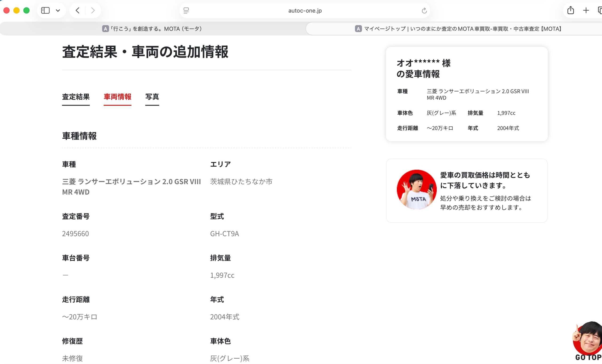This screenshot has height=364, width=602.
Task: Click 2004年式 in the sidebar card
Action: 508,128
